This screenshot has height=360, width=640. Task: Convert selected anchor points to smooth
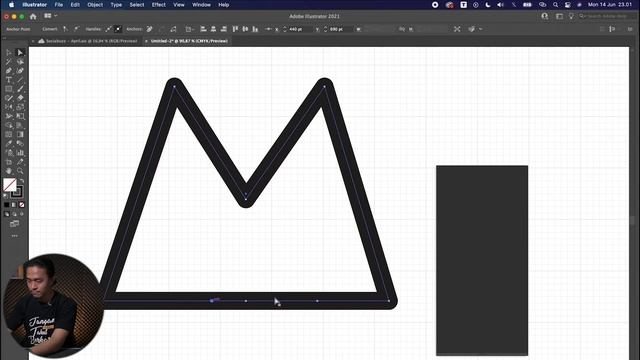[x=76, y=29]
